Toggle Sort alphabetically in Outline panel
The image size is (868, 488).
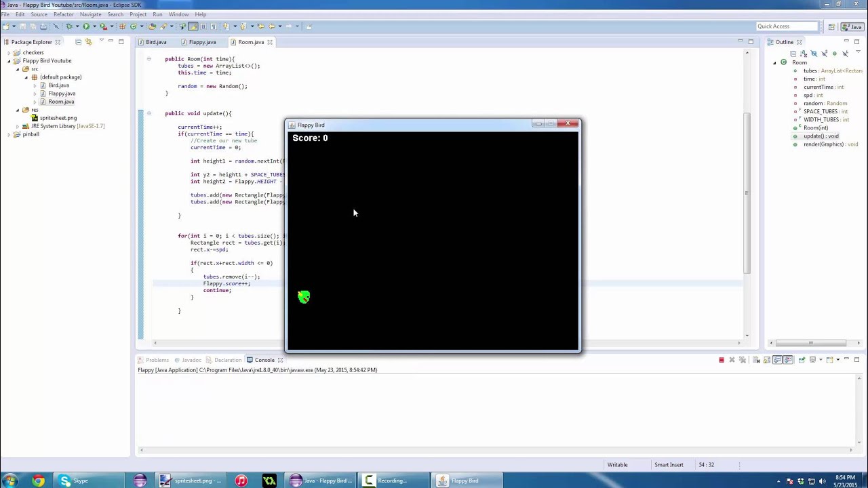[x=804, y=54]
